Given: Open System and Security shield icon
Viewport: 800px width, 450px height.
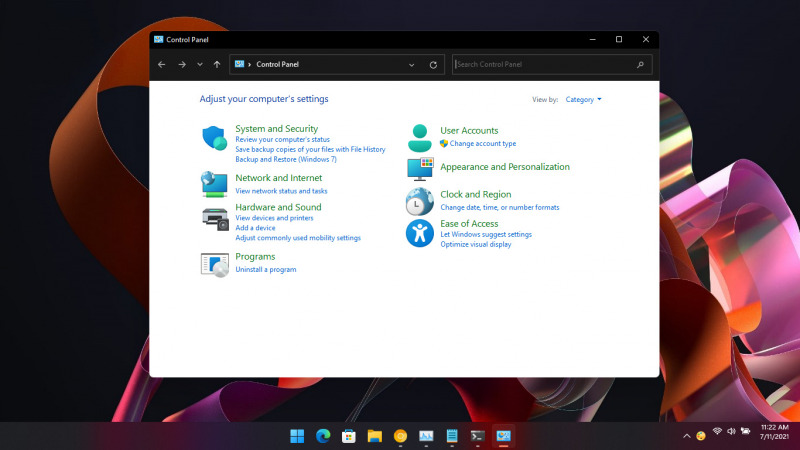Looking at the screenshot, I should click(x=214, y=138).
